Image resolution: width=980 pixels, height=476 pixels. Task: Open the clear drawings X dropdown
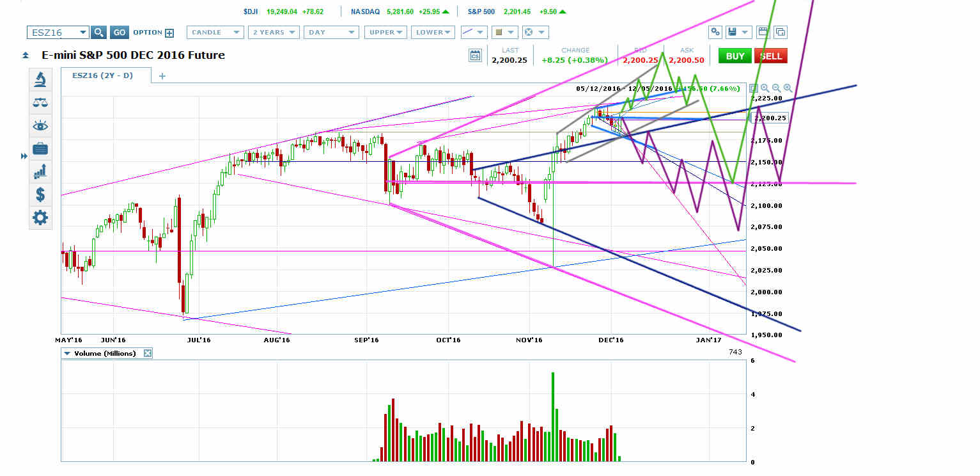click(x=534, y=32)
